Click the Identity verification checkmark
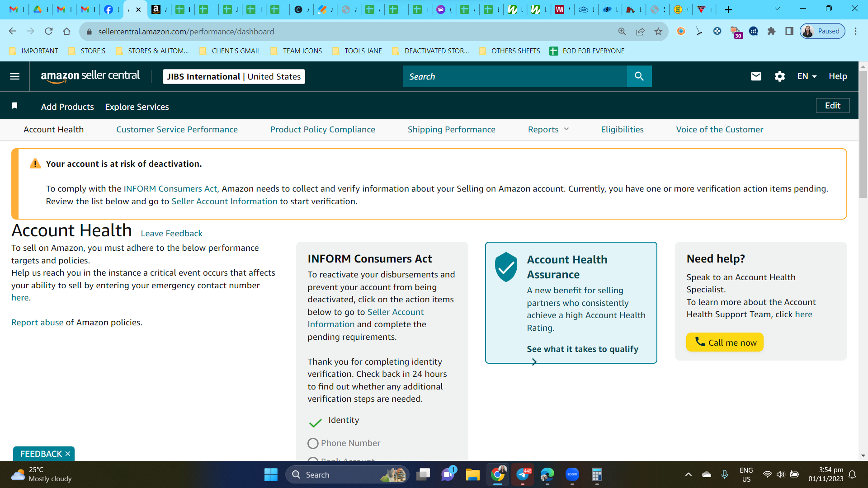The width and height of the screenshot is (868, 488). pos(315,422)
